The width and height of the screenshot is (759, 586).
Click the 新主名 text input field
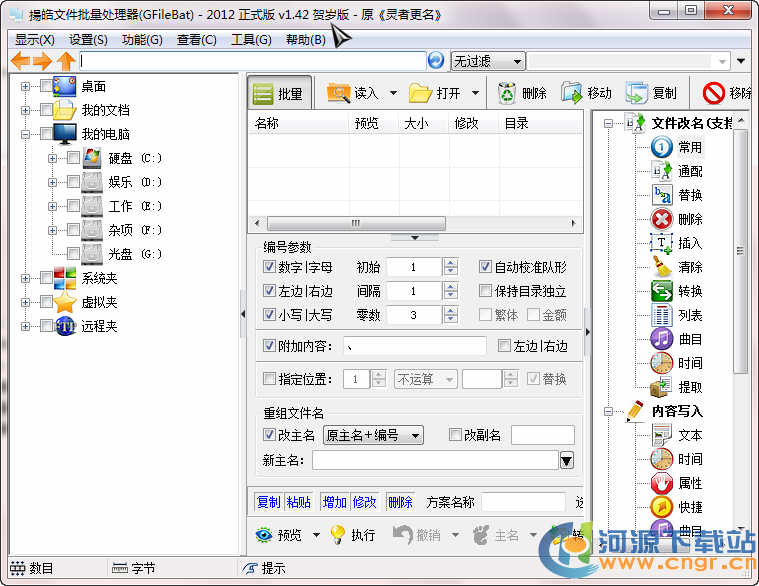pyautogui.click(x=434, y=460)
